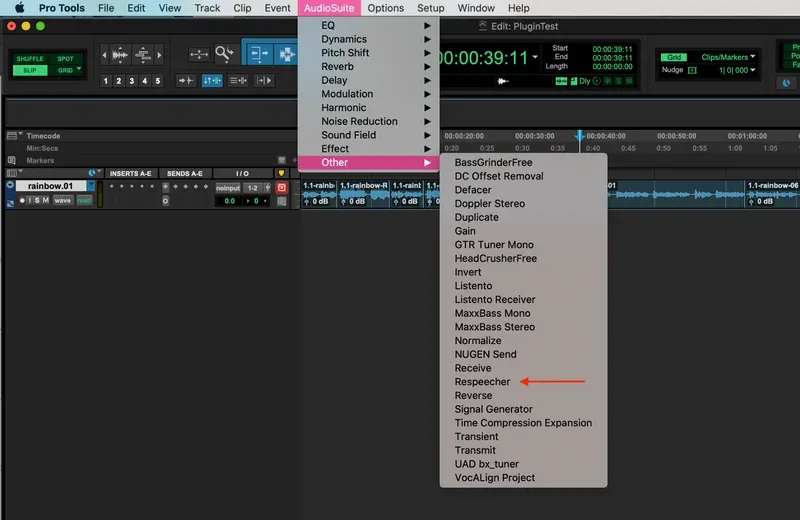Image resolution: width=800 pixels, height=520 pixels.
Task: Click the horizontal zoom out arrow
Action: 105,55
